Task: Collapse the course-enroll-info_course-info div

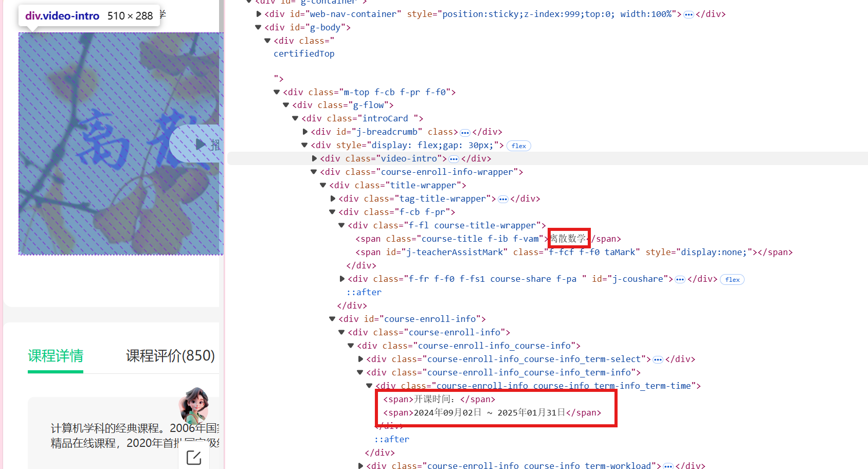Action: 351,346
